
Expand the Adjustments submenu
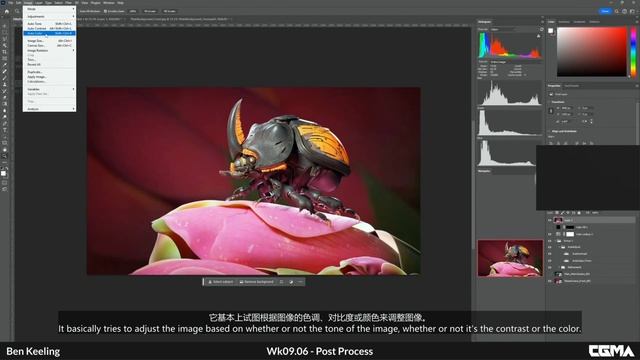(x=49, y=16)
